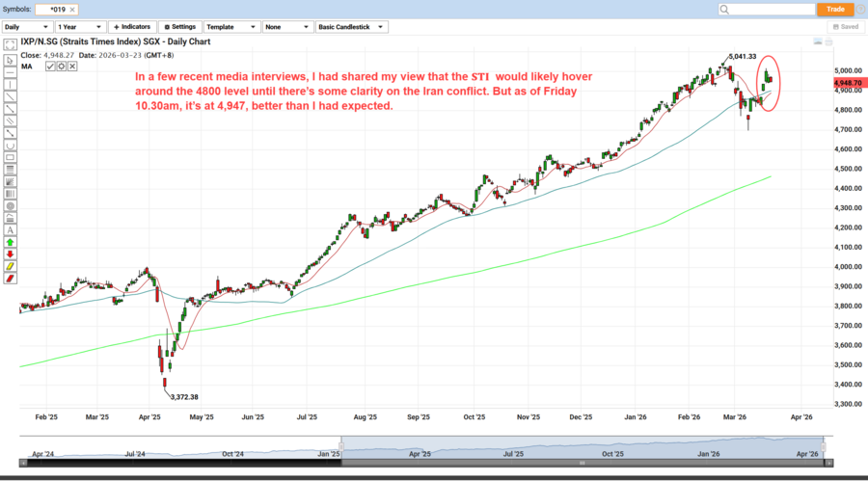Open MA indicator gear settings
868x481 pixels.
[x=61, y=66]
